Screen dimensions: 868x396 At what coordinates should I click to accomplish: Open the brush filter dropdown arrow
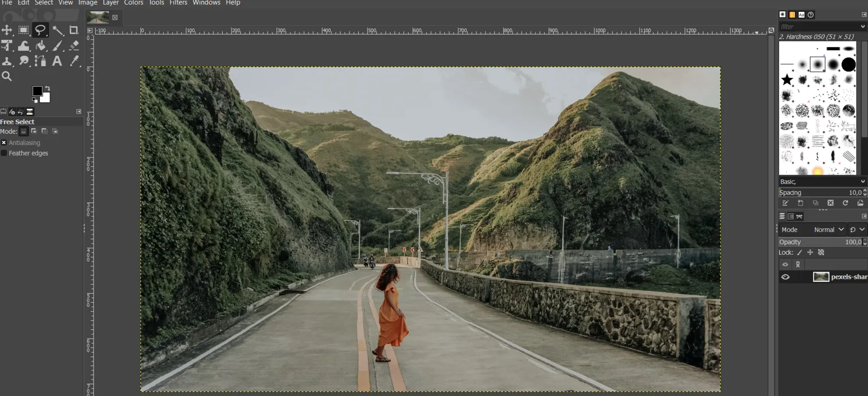coord(862,26)
